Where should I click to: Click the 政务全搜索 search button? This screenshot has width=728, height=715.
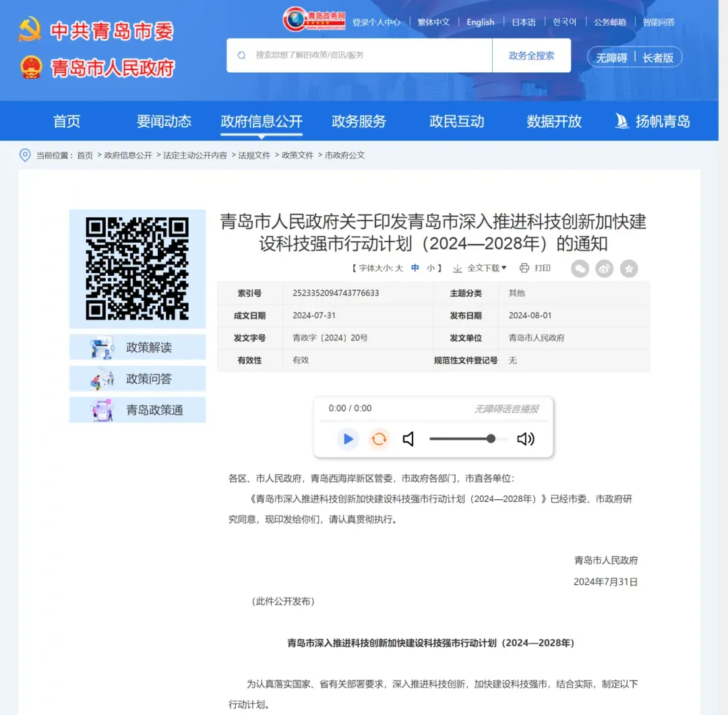coord(532,55)
